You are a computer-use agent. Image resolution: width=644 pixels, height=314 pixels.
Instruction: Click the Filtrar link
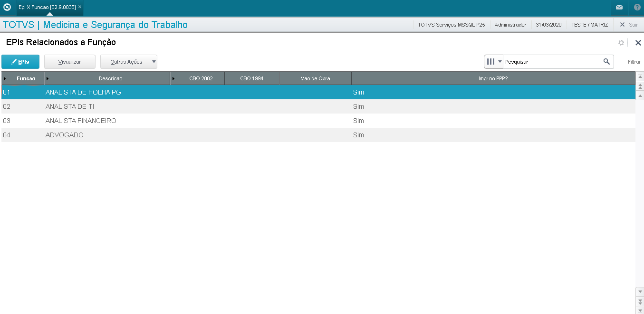pyautogui.click(x=634, y=62)
